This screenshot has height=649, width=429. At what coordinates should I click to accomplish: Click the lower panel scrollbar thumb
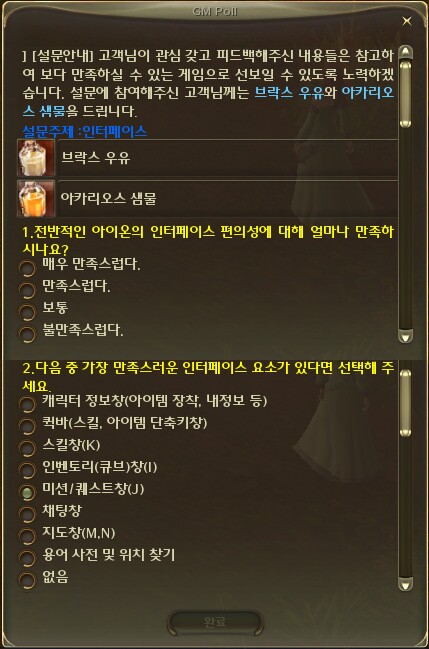[x=405, y=402]
